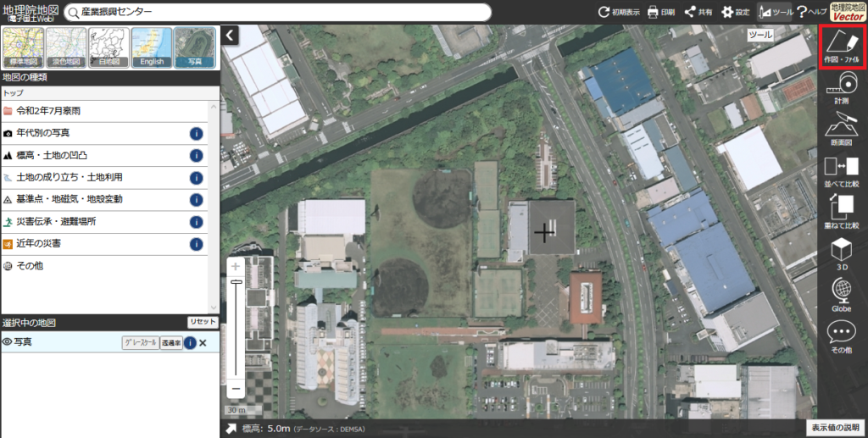Toggle グレースケール for the 写真 layer
Screen dimensions: 868x438
point(141,343)
